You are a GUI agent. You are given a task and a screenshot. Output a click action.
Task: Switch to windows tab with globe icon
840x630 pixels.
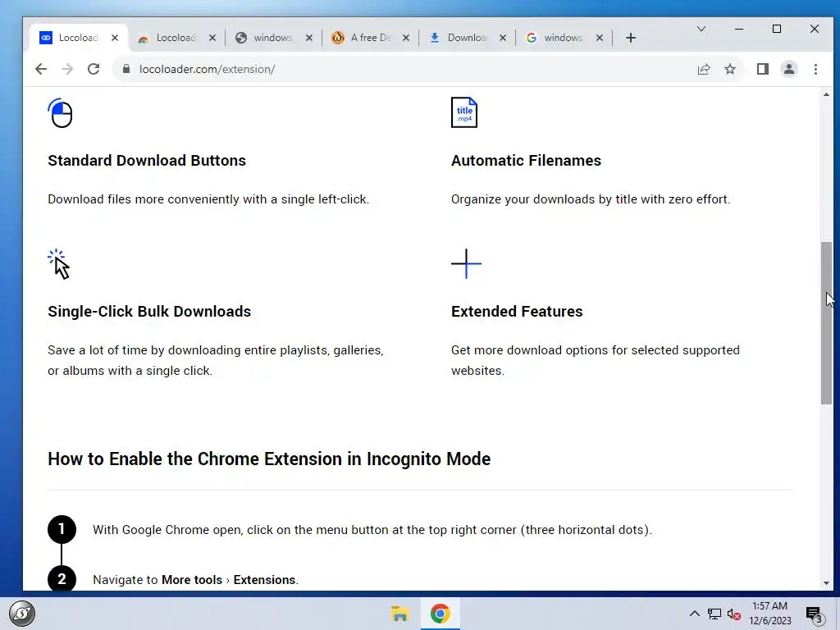(272, 38)
